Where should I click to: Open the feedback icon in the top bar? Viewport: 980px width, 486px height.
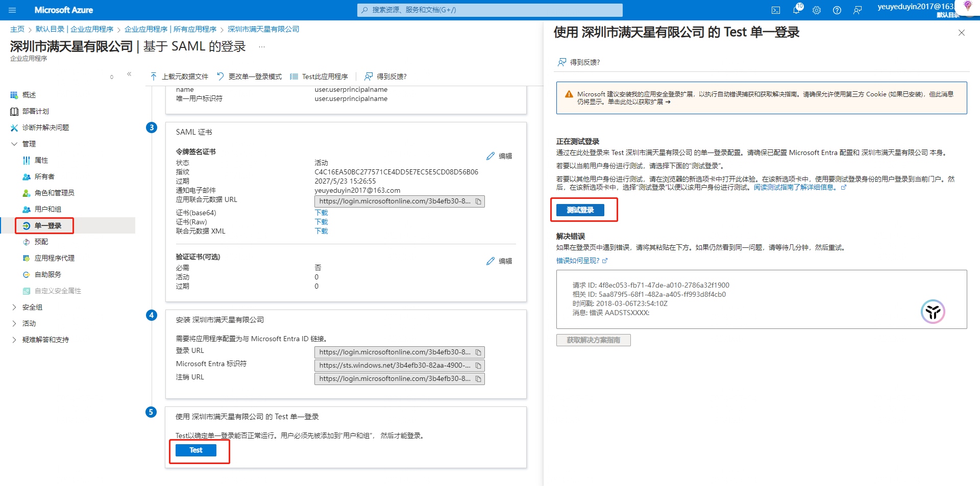[x=857, y=10]
